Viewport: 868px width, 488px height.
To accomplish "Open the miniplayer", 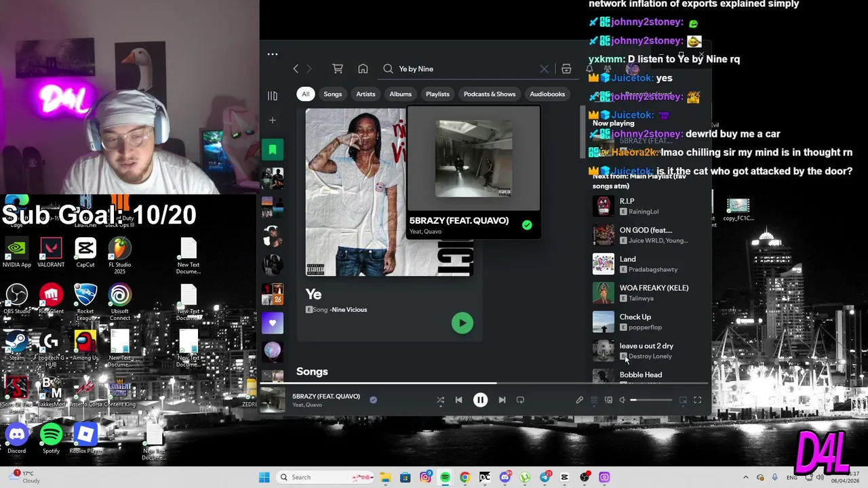I will pos(683,400).
